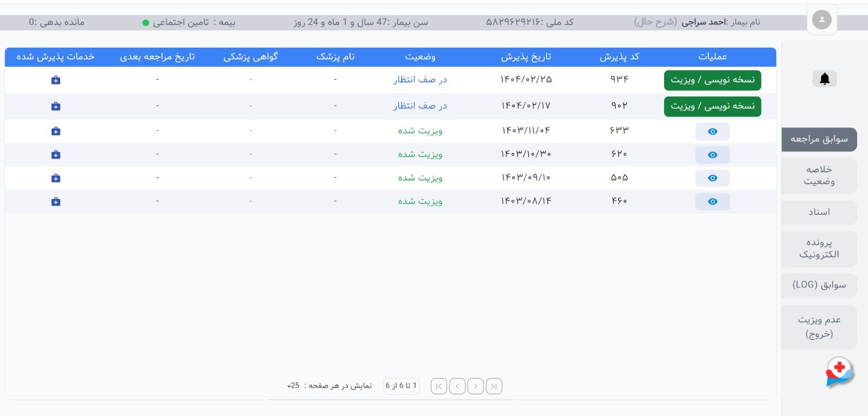Image resolution: width=868 pixels, height=416 pixels.
Task: Select admission code ۹۳۴ cell
Action: pyautogui.click(x=619, y=80)
